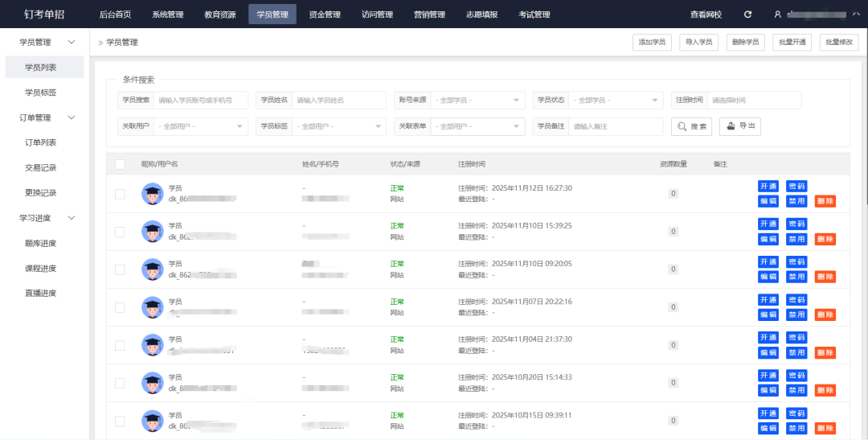
Task: Click the refresh icon in top bar
Action: pyautogui.click(x=748, y=14)
